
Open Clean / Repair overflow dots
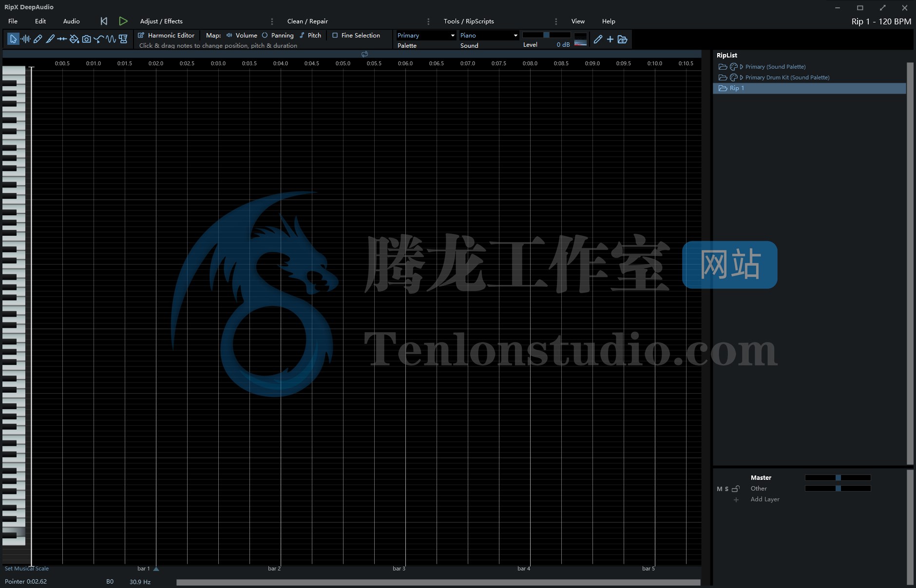click(x=428, y=21)
